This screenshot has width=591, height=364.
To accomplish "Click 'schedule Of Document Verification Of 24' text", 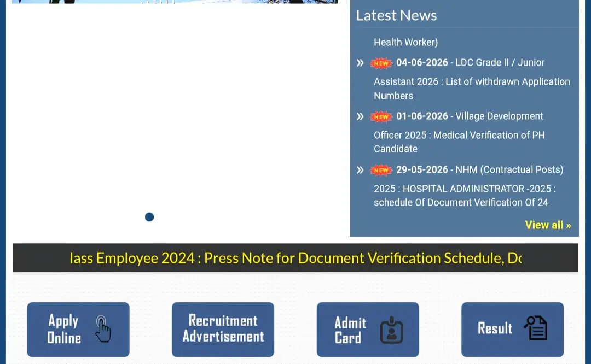I will coord(461,203).
